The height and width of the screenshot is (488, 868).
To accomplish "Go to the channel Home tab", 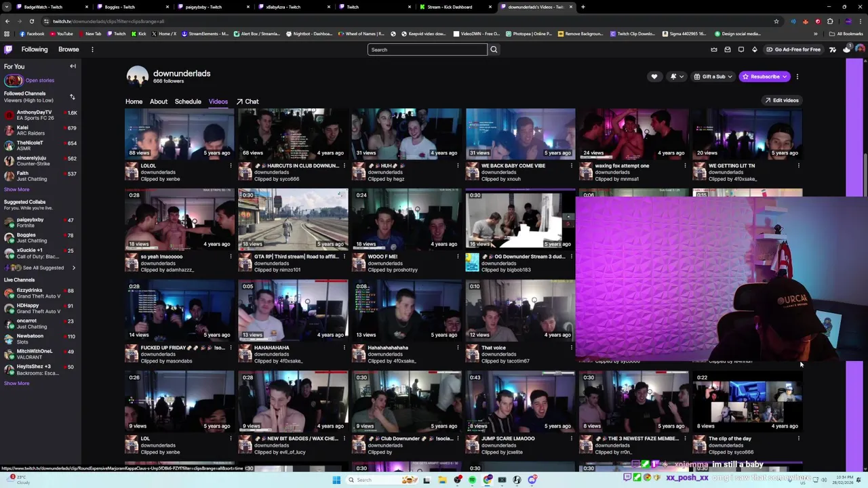I will 134,102.
